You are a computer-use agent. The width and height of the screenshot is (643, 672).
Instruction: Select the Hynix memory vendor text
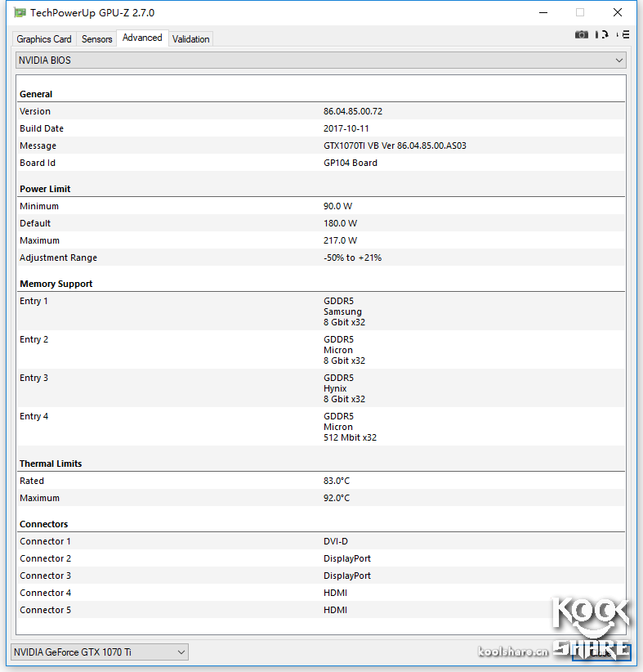click(334, 388)
